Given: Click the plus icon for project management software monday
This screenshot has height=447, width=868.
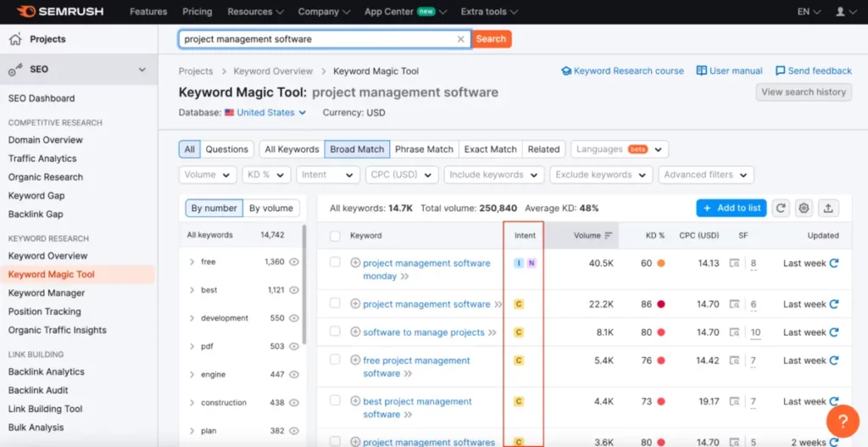Looking at the screenshot, I should click(x=355, y=263).
